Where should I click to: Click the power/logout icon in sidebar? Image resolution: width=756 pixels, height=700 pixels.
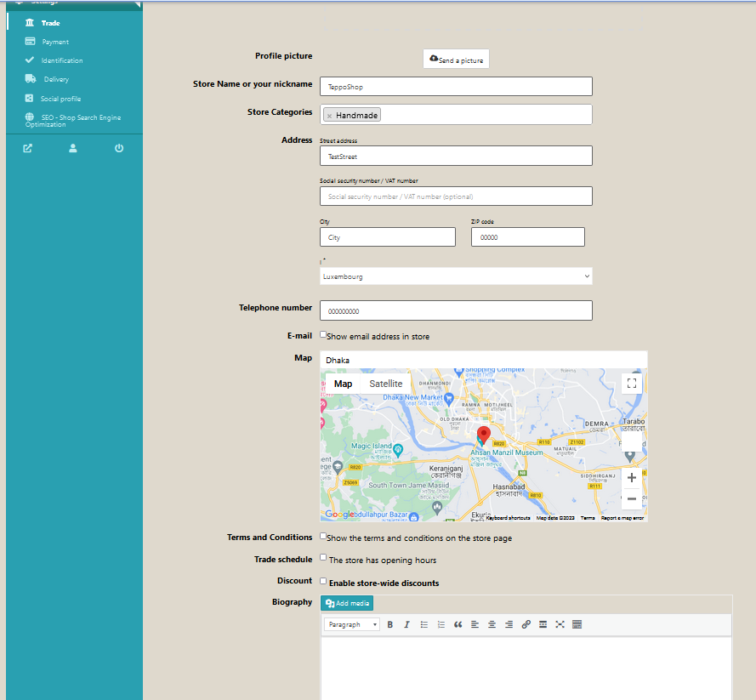click(119, 148)
